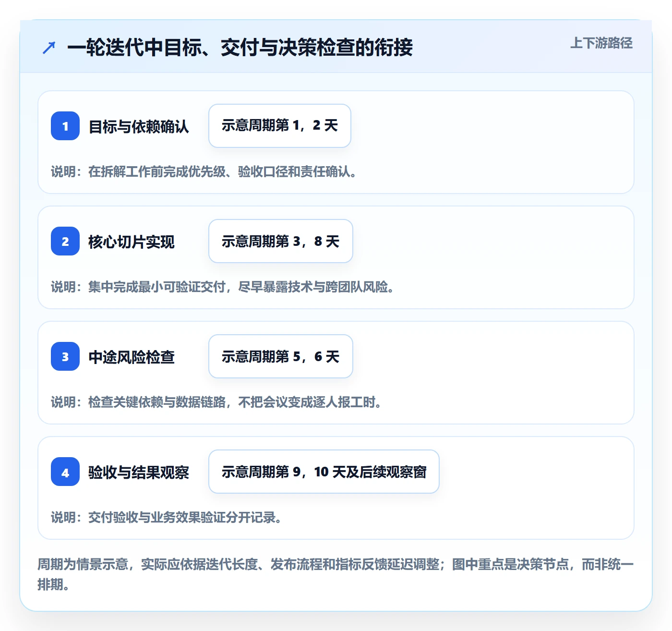672x631 pixels.
Task: Click the step 2 number badge
Action: pyautogui.click(x=65, y=241)
